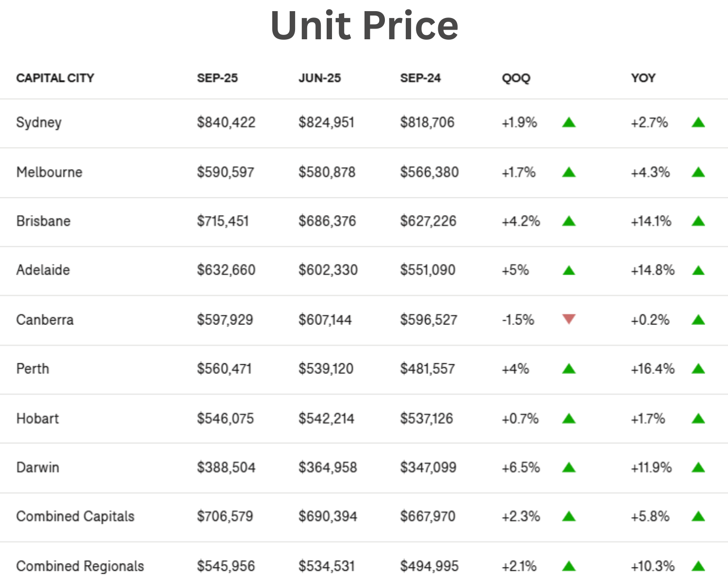Click Combined Regionals QOQ up arrow
Image resolution: width=728 pixels, height=582 pixels.
tap(569, 566)
